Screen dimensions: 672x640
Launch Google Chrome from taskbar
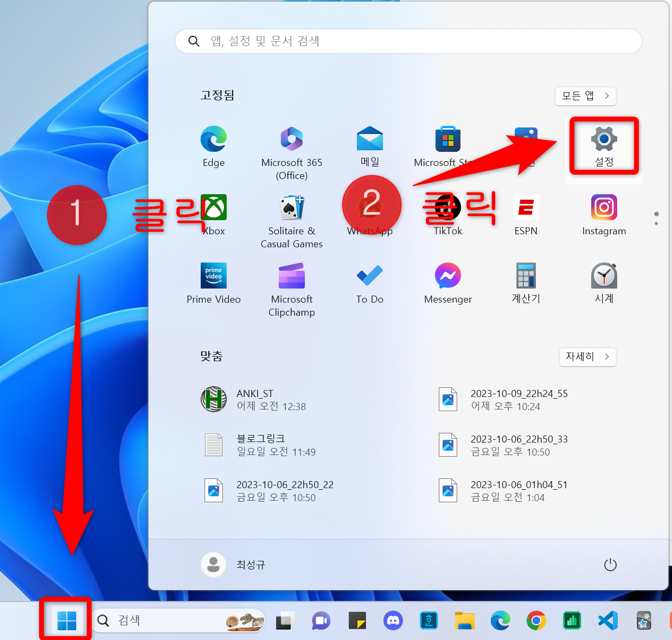tap(536, 620)
